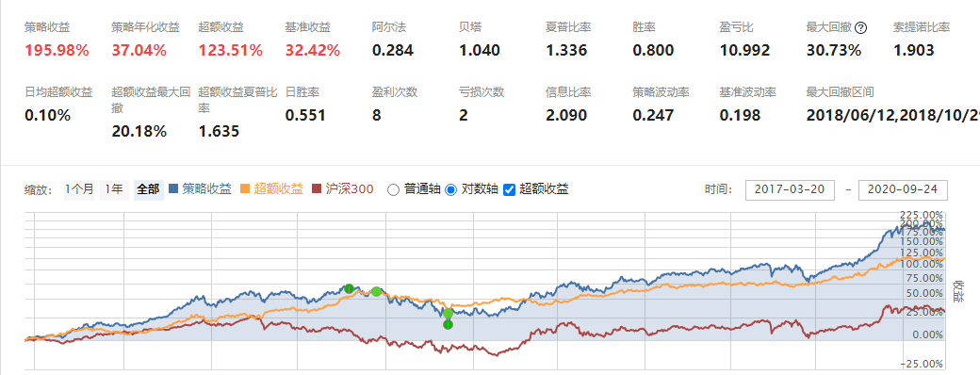This screenshot has width=980, height=375.
Task: Select the 对数轴 radio button
Action: 450,189
